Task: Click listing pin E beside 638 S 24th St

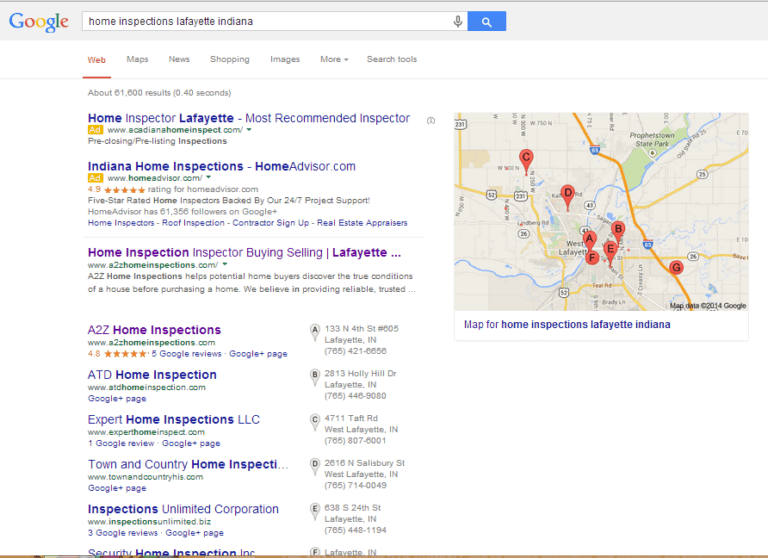Action: point(315,511)
